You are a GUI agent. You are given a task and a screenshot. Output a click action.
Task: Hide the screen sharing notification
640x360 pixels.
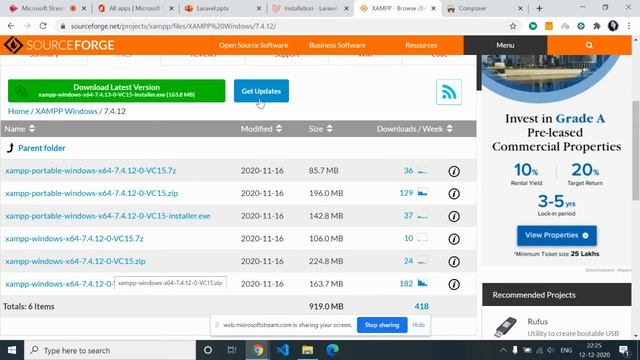[418, 325]
